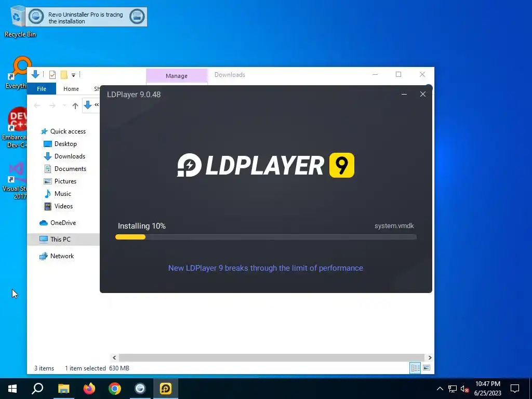Click the Forward arrow in File Explorer
Viewport: 532px width, 399px height.
52,105
